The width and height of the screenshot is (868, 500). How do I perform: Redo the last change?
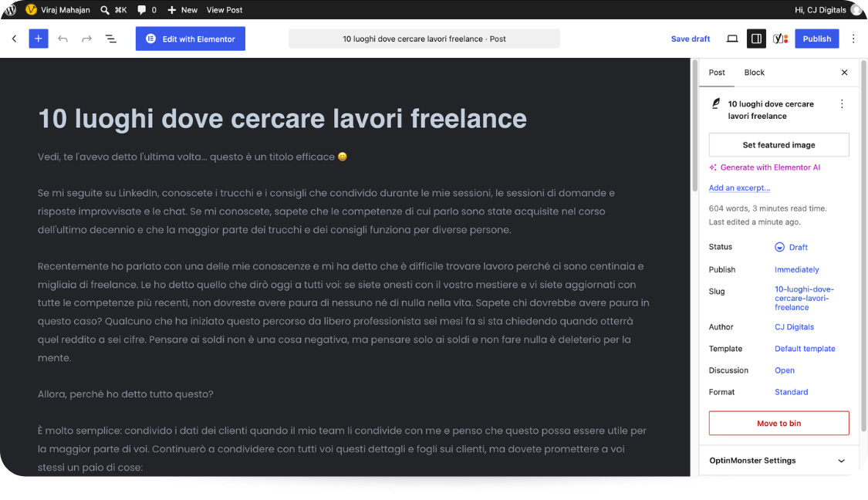pyautogui.click(x=86, y=39)
